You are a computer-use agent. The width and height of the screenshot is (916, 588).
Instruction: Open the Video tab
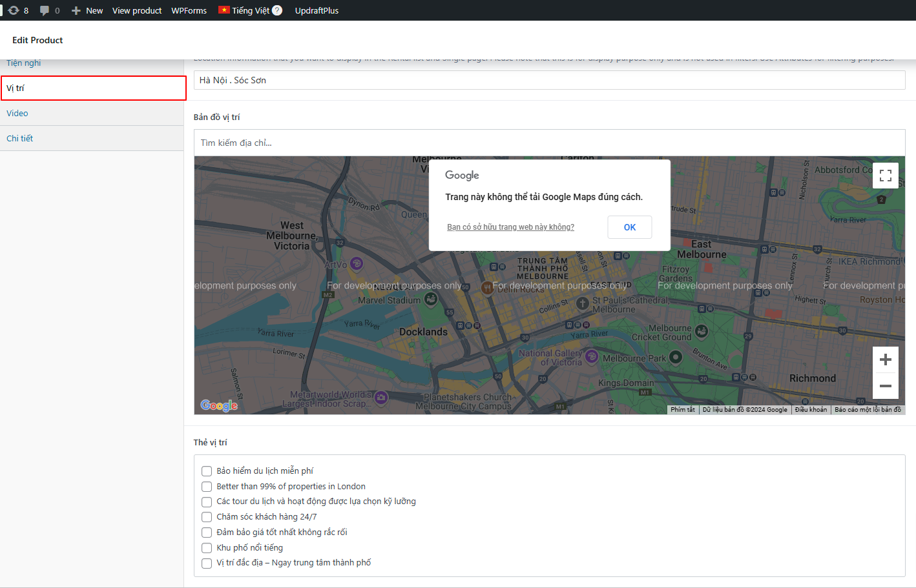click(x=92, y=113)
